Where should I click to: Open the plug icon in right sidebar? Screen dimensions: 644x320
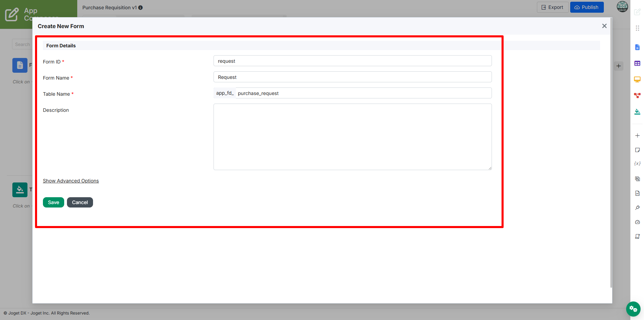click(x=637, y=208)
